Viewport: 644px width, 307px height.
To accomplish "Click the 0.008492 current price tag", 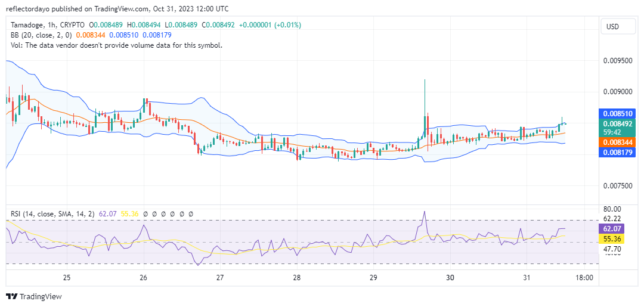I will (617, 123).
